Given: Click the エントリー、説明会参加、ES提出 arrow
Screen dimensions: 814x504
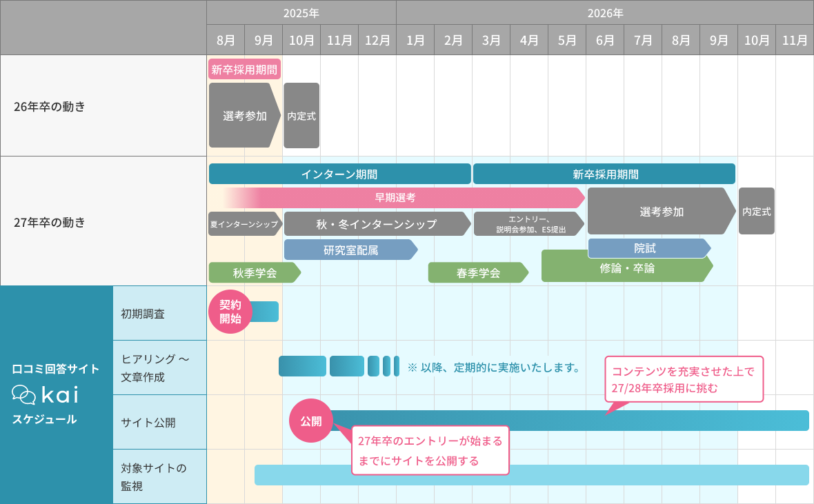Looking at the screenshot, I should tap(528, 224).
